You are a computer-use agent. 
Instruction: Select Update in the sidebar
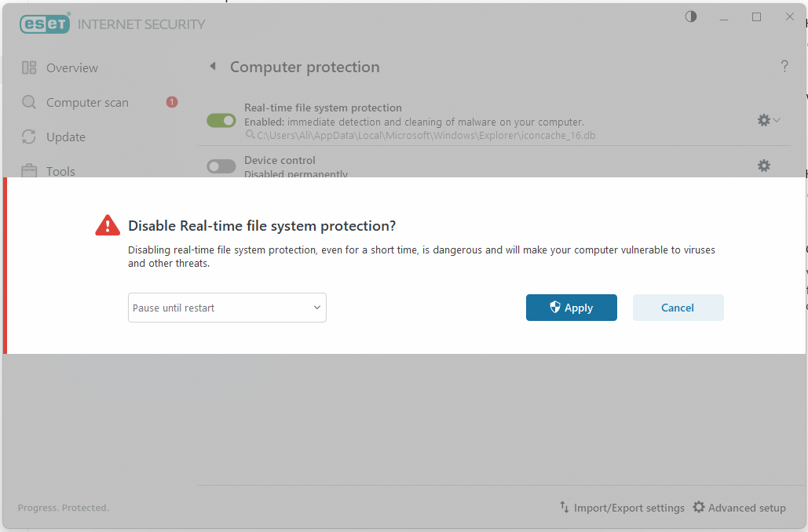coord(65,137)
